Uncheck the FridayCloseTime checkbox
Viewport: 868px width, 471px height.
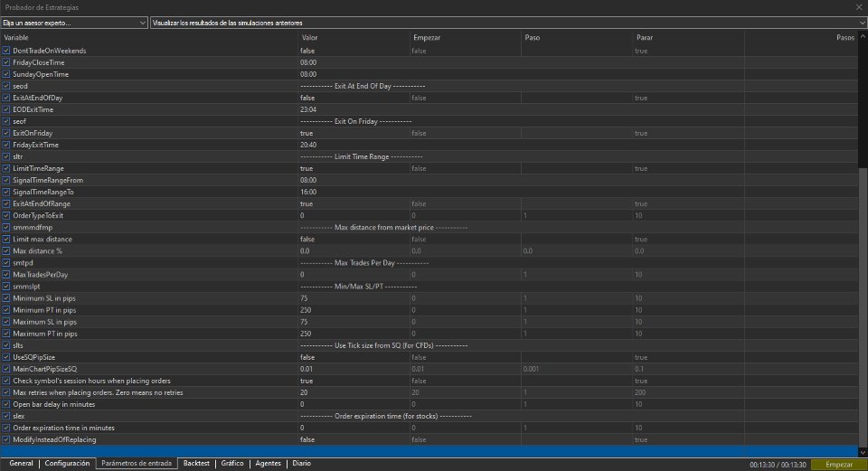coord(6,62)
